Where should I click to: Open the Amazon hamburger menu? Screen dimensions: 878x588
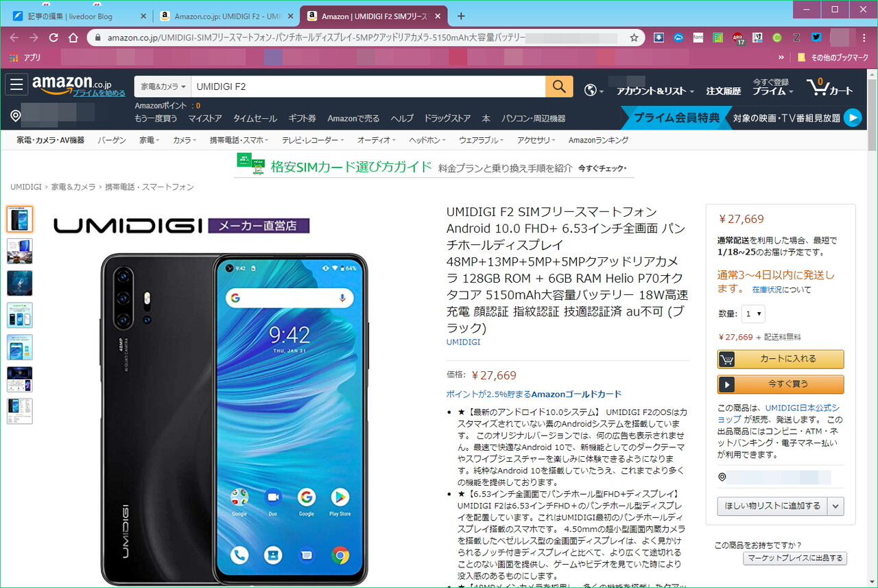click(16, 84)
